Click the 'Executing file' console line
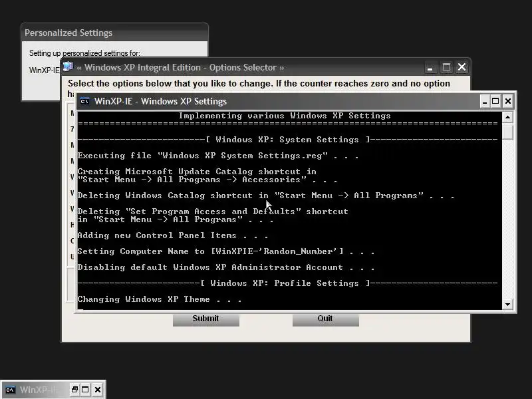Image resolution: width=532 pixels, height=399 pixels. point(218,156)
